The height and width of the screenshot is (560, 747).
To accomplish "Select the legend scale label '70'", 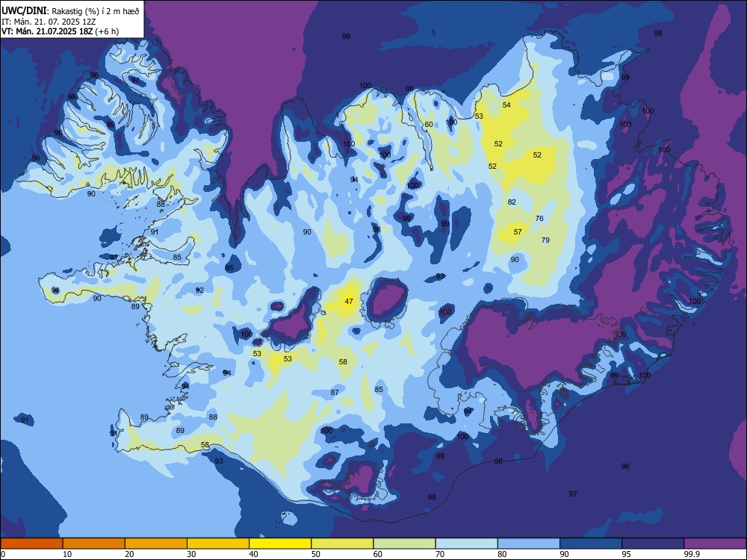I will point(440,554).
